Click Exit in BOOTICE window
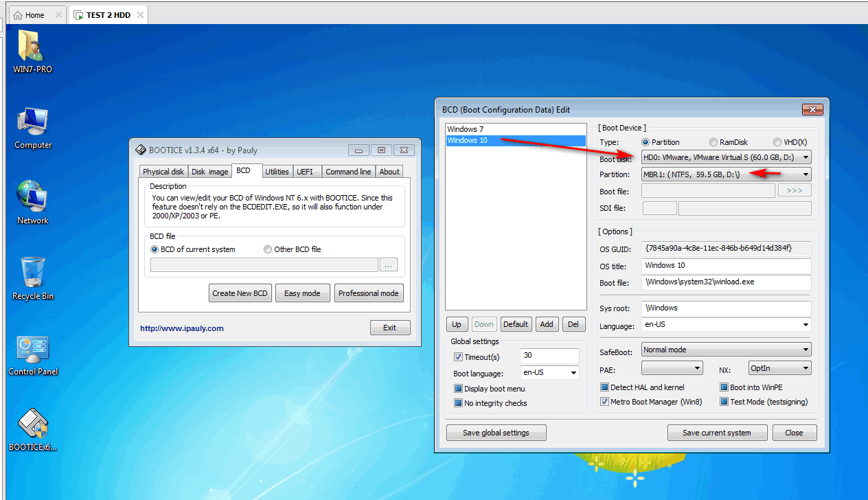The width and height of the screenshot is (868, 500). tap(390, 328)
